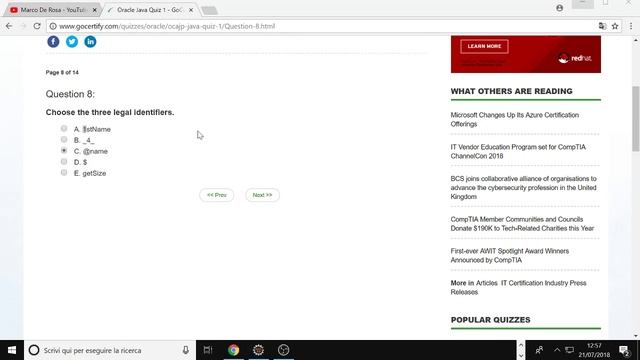Select answer E. getSize
The image size is (640, 360).
(64, 173)
